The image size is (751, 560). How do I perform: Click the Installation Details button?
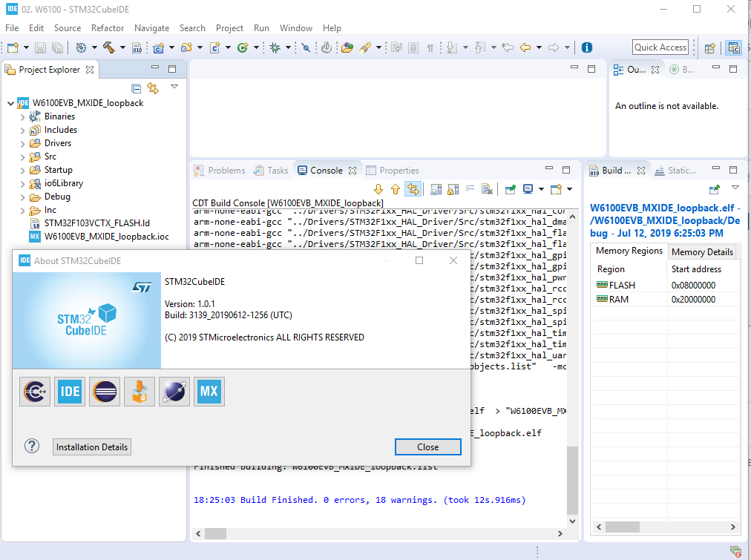point(92,447)
